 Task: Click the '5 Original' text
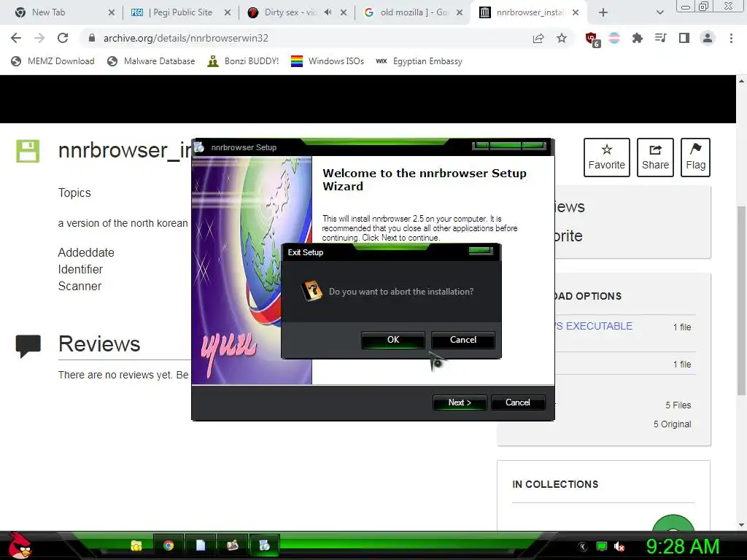(x=672, y=424)
